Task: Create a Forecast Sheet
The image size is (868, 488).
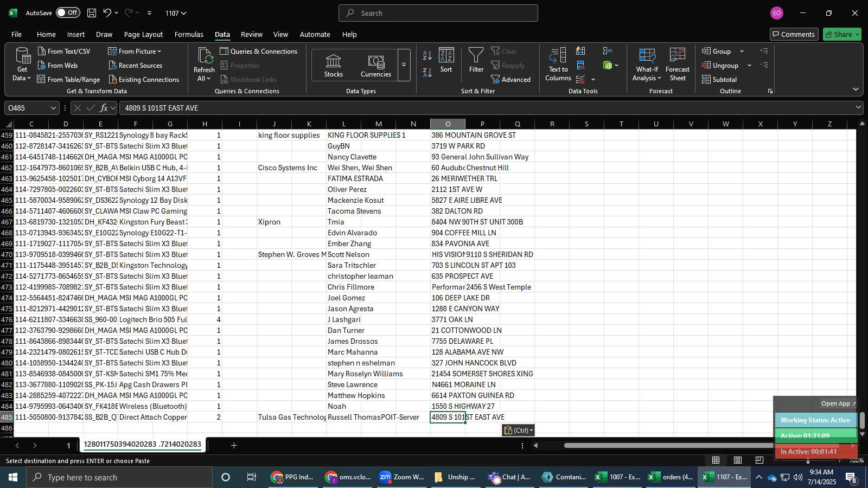Action: (x=678, y=65)
